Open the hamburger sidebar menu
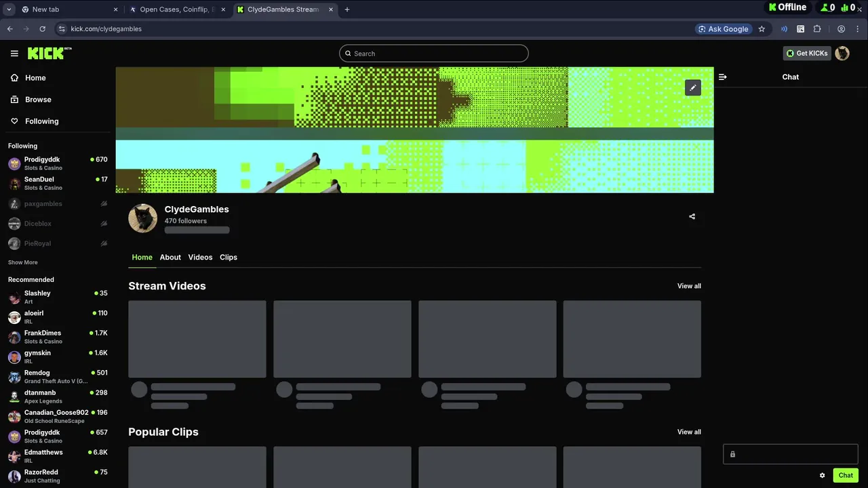 [x=14, y=54]
